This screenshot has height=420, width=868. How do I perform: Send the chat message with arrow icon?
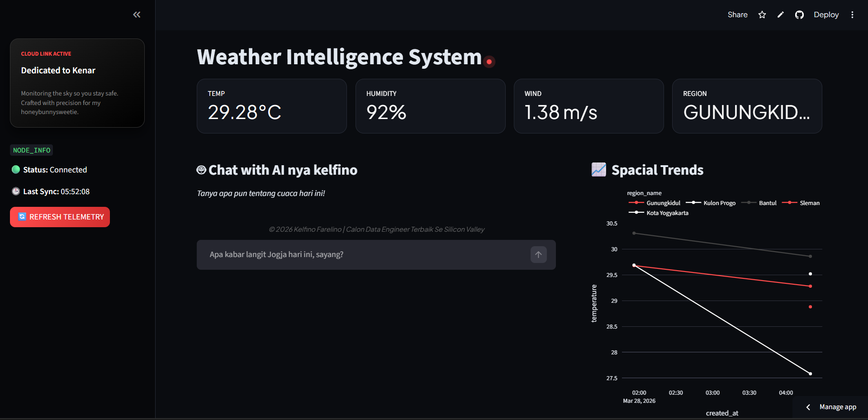tap(538, 255)
